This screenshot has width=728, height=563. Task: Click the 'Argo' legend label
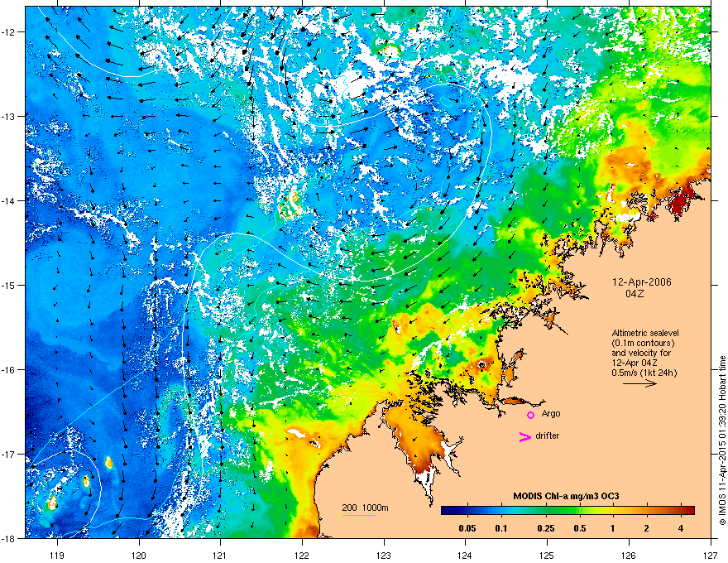point(551,413)
